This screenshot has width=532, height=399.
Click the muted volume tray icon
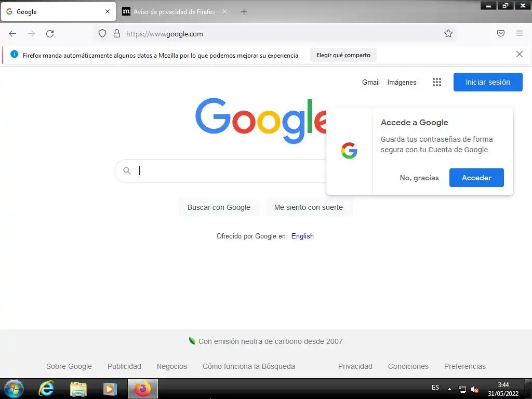[475, 389]
